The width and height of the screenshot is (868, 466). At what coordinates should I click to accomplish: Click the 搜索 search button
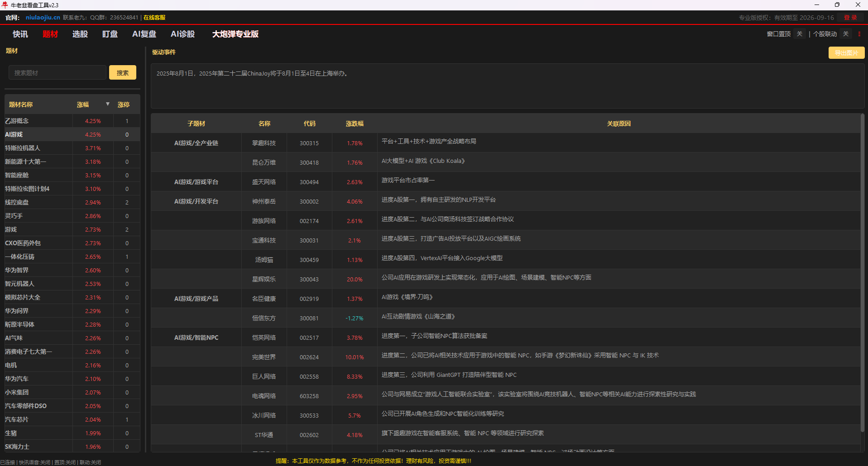click(x=122, y=73)
